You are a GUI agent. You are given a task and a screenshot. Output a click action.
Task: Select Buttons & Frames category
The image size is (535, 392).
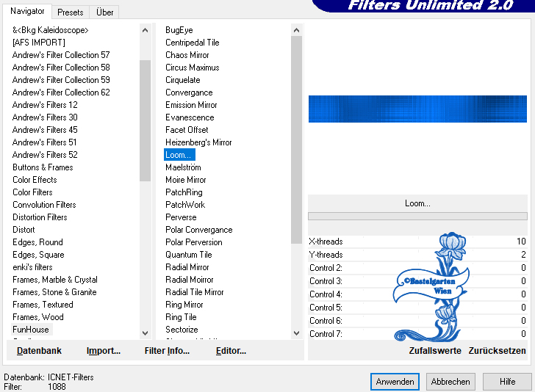43,167
